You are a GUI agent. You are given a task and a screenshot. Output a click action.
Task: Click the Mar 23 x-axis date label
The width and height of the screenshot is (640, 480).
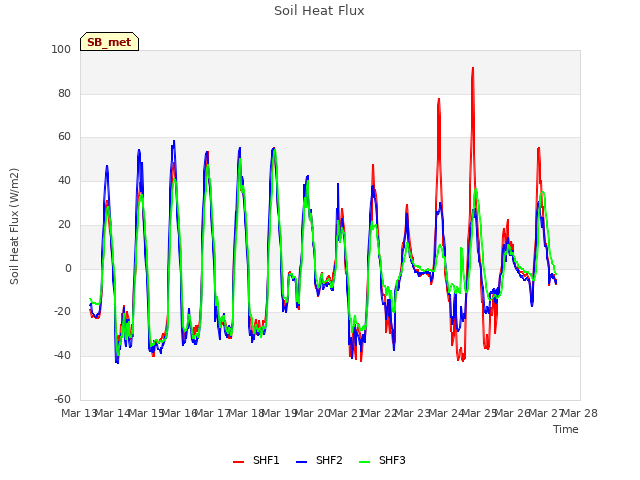[413, 413]
